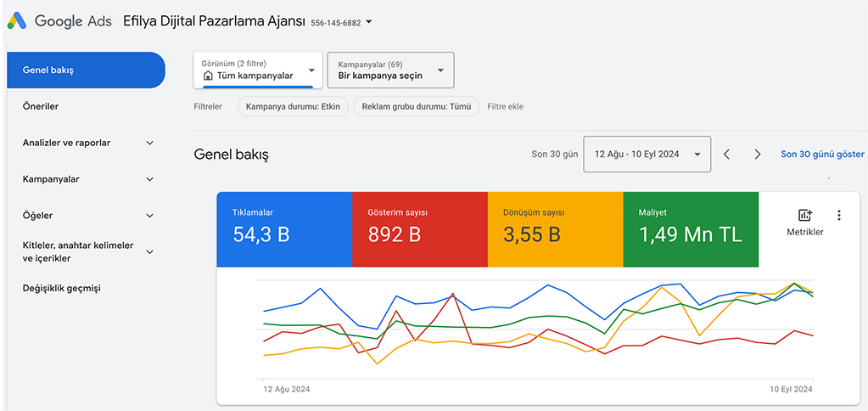Click home icon in Tüm kampanyalar selector
868x411 pixels.
pos(209,76)
